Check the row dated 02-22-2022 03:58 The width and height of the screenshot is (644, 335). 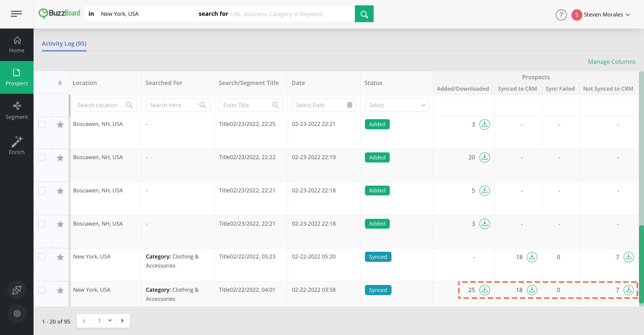click(x=42, y=290)
